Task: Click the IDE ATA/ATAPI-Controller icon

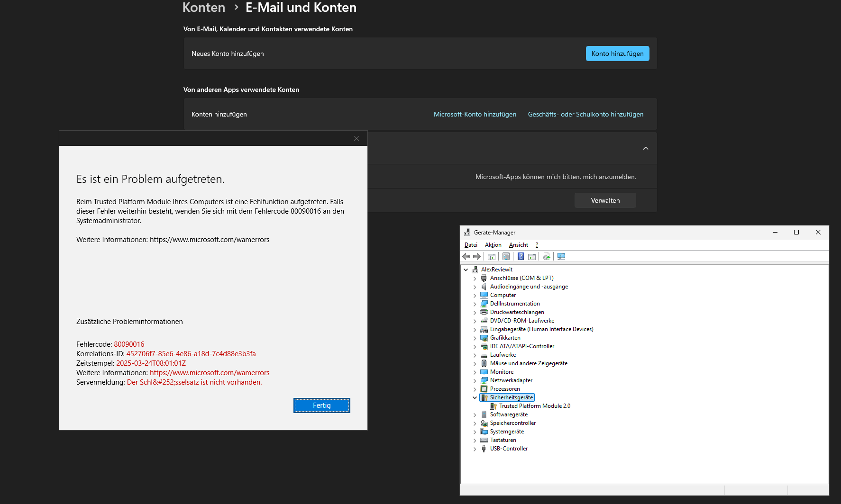Action: coord(484,346)
